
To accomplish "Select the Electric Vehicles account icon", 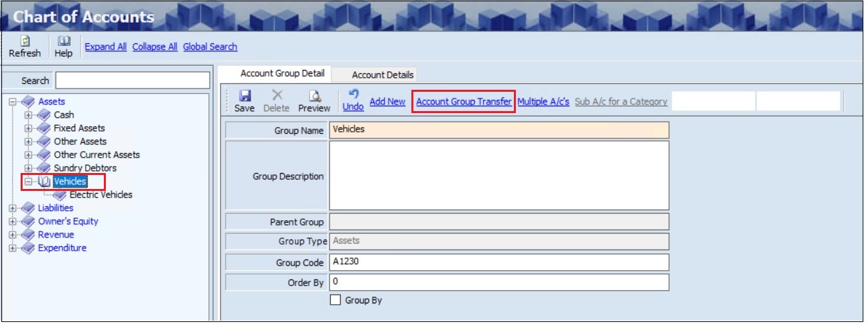I will pyautogui.click(x=60, y=195).
